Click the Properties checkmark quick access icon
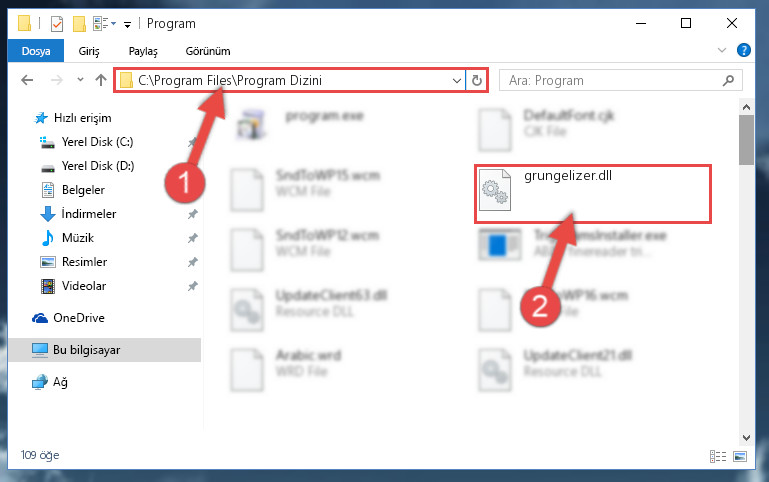This screenshot has height=482, width=769. (x=57, y=24)
